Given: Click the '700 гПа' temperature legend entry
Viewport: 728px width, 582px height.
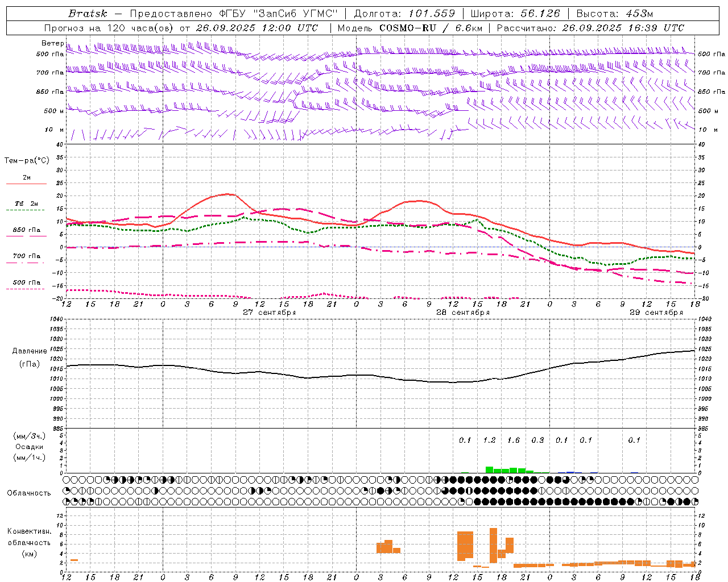Looking at the screenshot, I should pyautogui.click(x=26, y=256).
